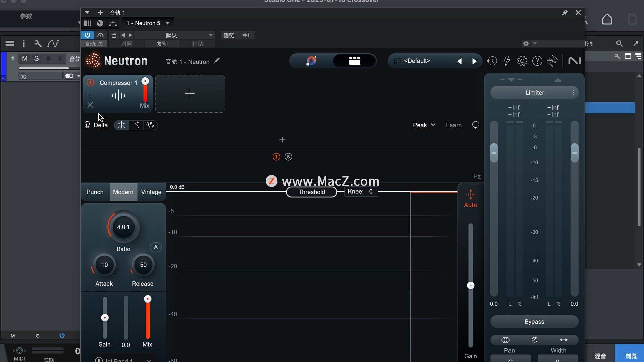Add a crossover band with plus icon
Image resolution: width=644 pixels, height=362 pixels.
(x=282, y=140)
